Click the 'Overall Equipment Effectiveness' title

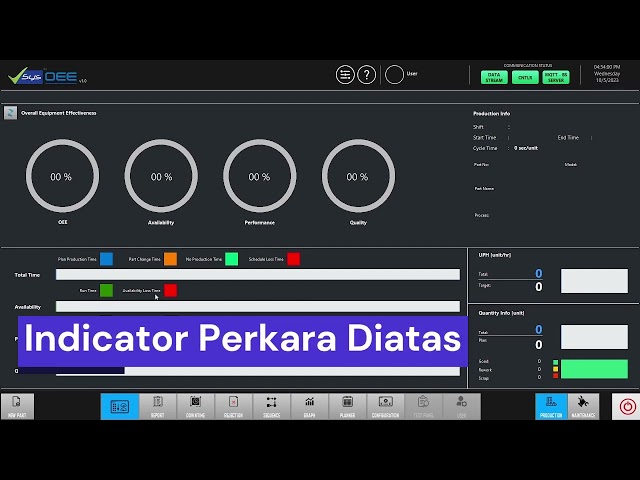(59, 113)
